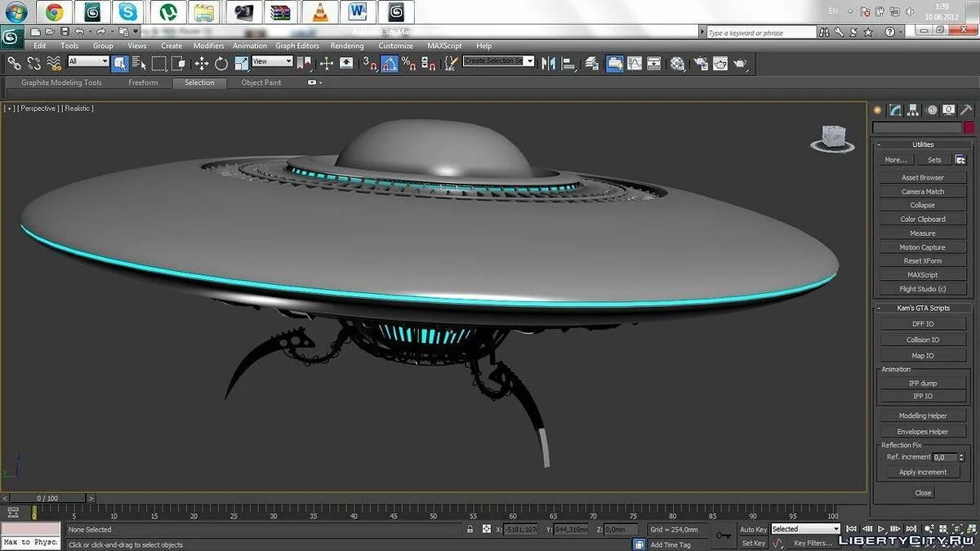Open the reference coordinate 'View' dropdown
980x551 pixels.
pos(272,61)
